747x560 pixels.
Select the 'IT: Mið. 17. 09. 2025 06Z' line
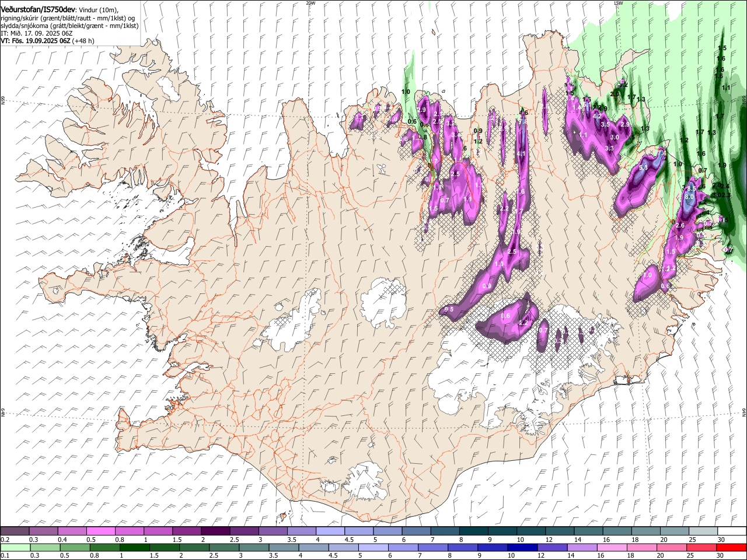click(36, 33)
